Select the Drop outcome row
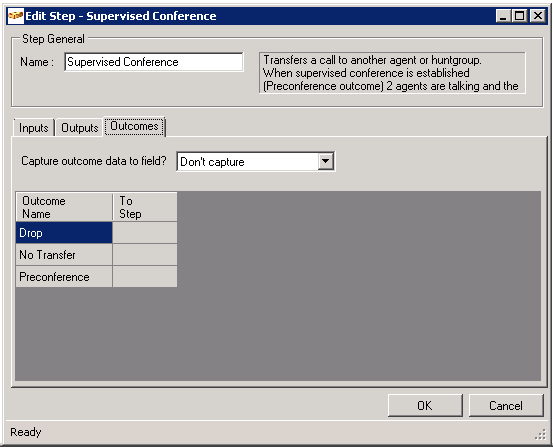This screenshot has width=553, height=447. point(64,233)
